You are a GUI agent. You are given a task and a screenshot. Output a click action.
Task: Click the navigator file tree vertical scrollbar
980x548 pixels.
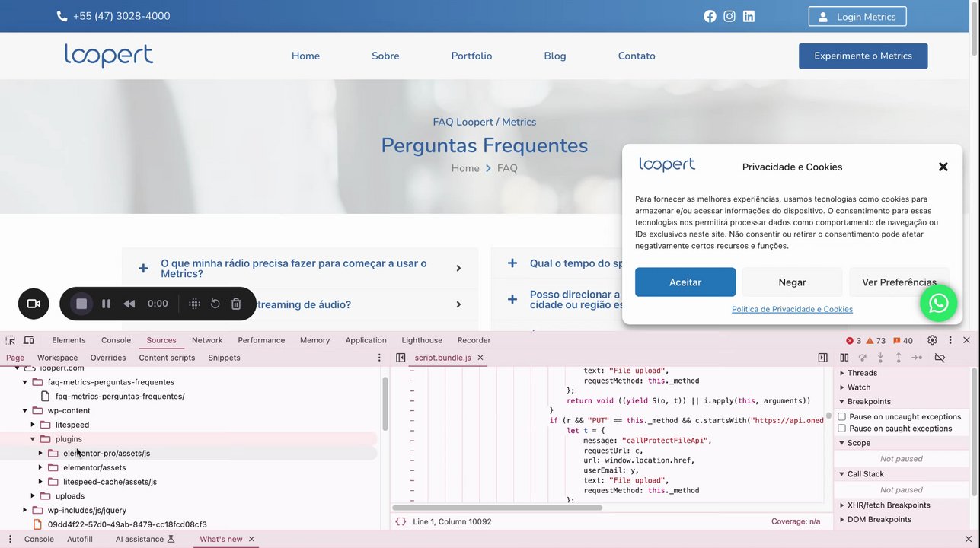tap(385, 403)
